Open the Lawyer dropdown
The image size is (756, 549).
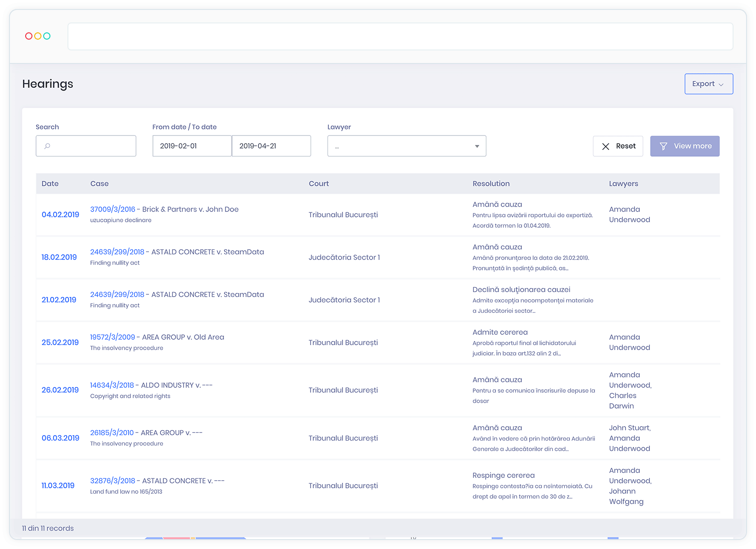pos(407,146)
